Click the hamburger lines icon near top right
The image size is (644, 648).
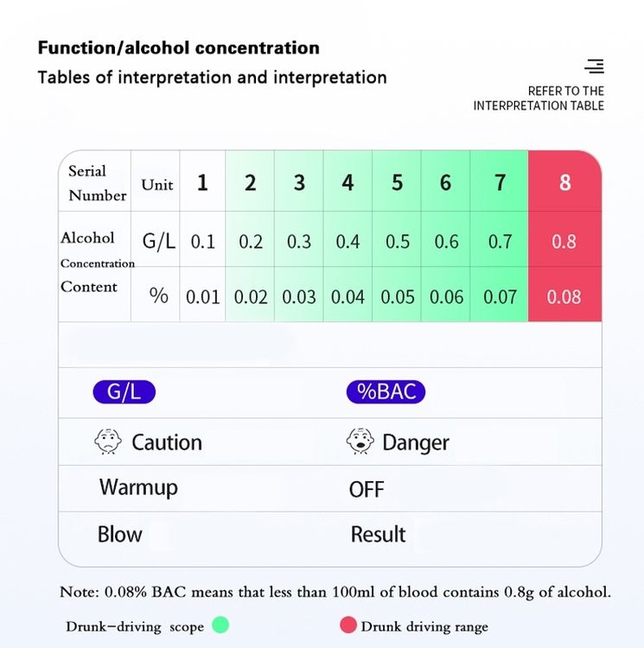(595, 67)
